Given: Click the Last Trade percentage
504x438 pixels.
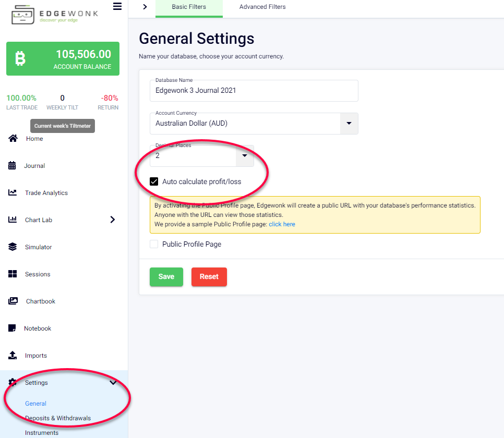Looking at the screenshot, I should point(21,98).
